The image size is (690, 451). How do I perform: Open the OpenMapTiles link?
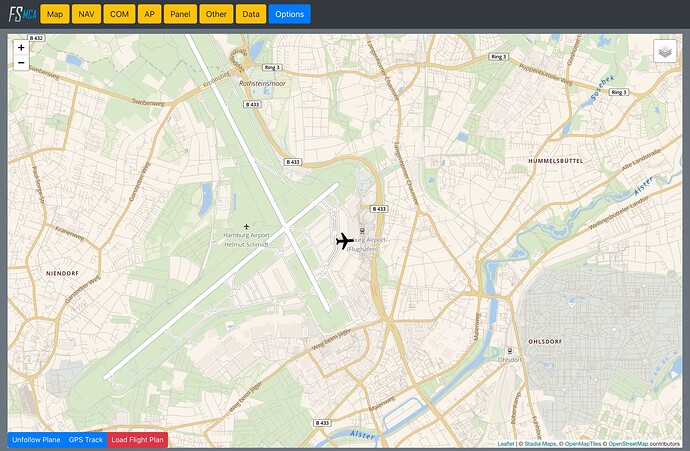tap(583, 444)
